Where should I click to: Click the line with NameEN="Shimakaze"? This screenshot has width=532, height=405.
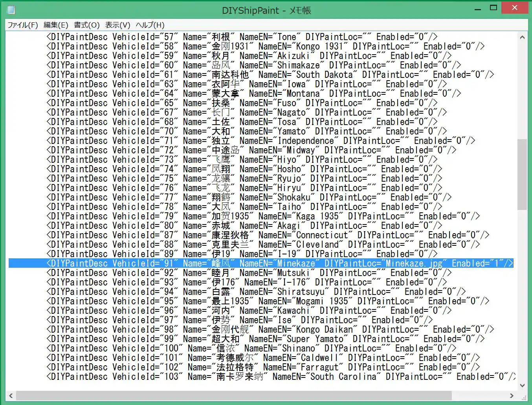click(253, 65)
